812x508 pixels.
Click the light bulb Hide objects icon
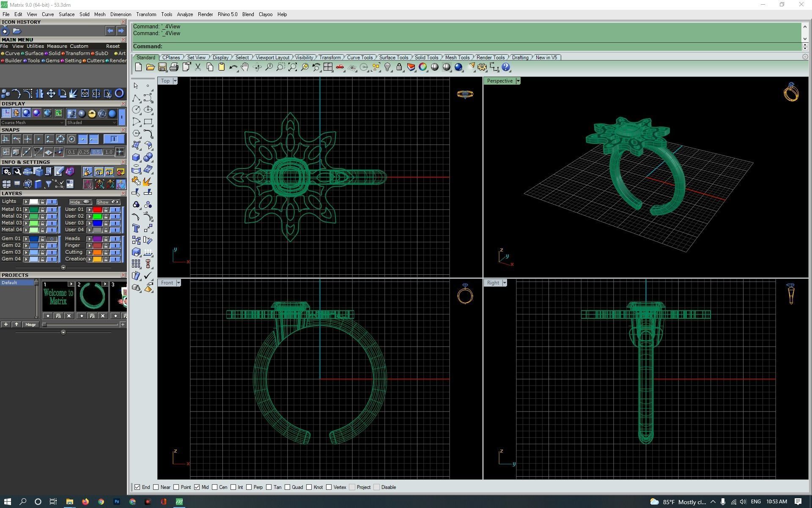click(387, 67)
